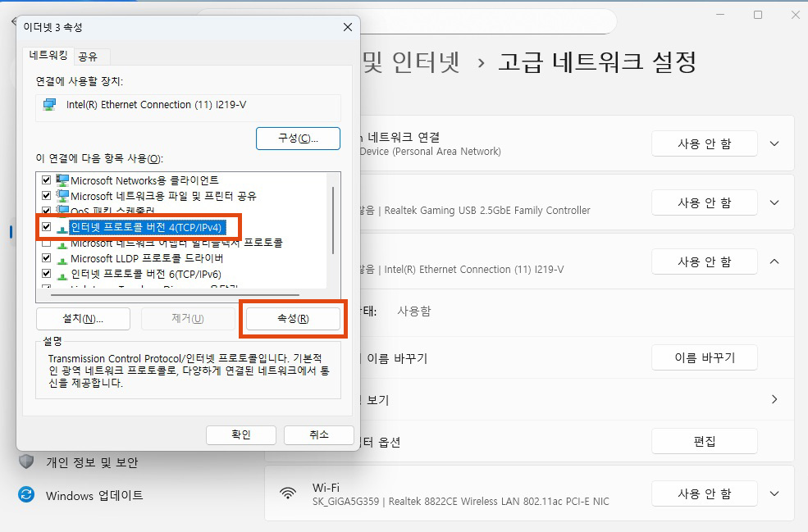Select the Microsoft Networks용 클라이언트 item icon
Screen dimensions: 808x532
(62, 180)
